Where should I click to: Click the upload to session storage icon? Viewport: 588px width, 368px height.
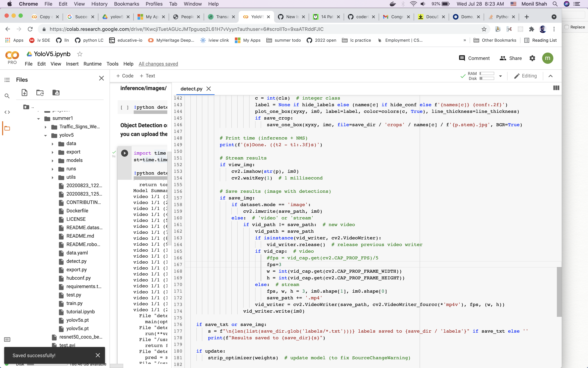[x=24, y=93]
